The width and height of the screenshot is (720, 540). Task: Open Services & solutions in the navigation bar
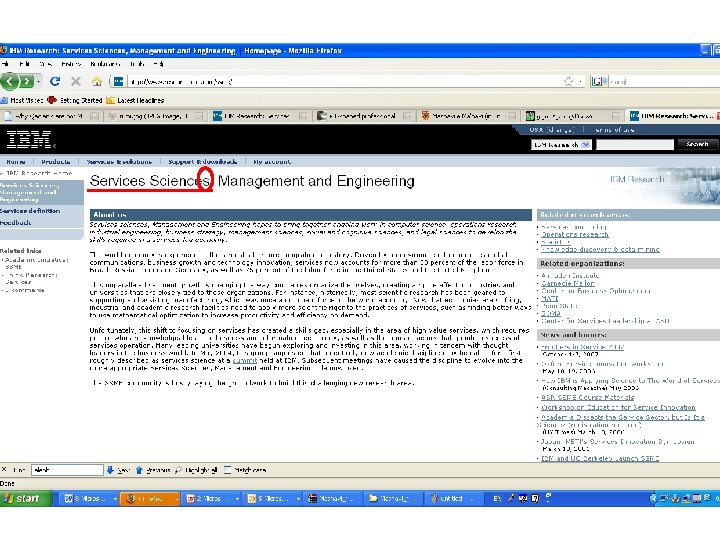119,162
